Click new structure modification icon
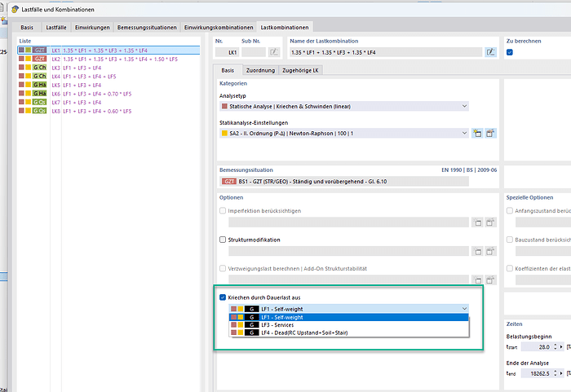The image size is (571, 392). click(477, 251)
